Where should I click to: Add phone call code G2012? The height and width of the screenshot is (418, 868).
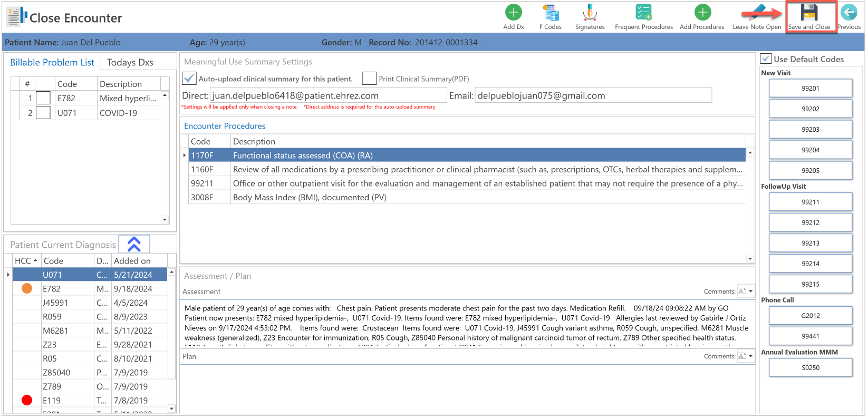point(810,316)
